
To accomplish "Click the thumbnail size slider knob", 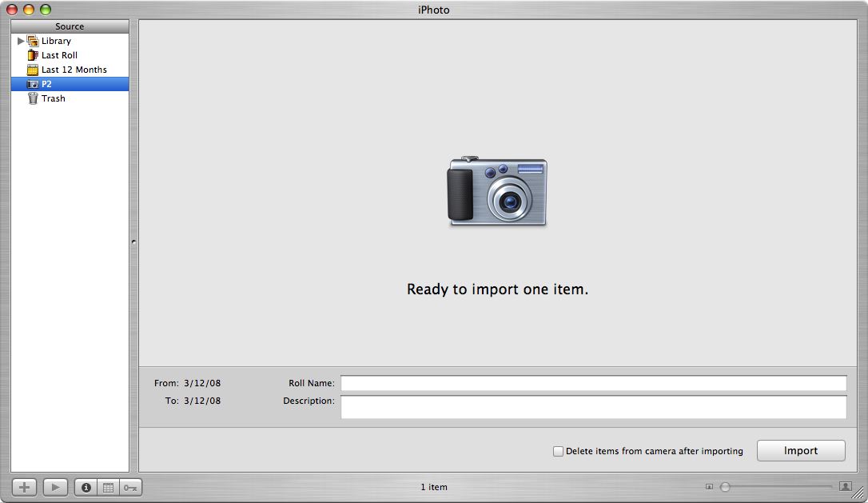I will 725,487.
